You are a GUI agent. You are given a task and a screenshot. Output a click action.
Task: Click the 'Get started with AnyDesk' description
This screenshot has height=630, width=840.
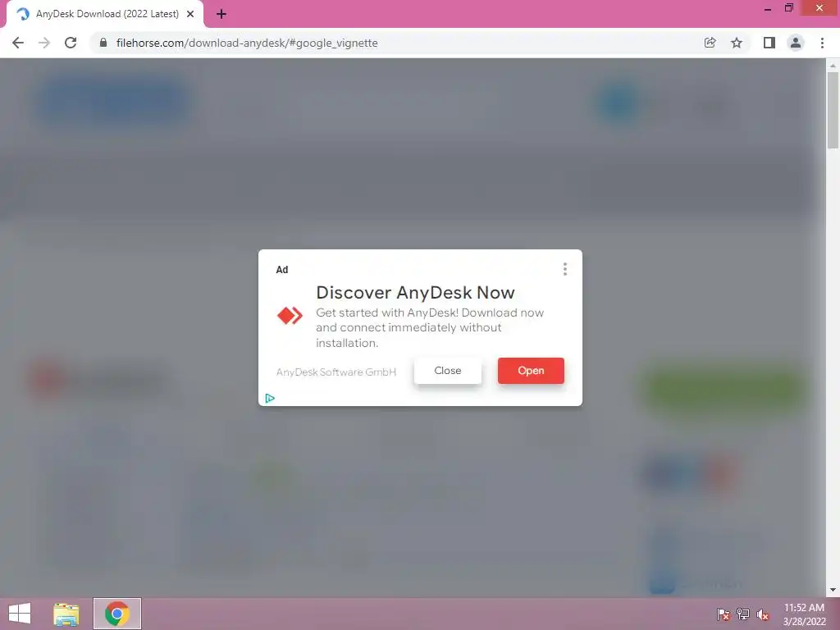pyautogui.click(x=430, y=327)
